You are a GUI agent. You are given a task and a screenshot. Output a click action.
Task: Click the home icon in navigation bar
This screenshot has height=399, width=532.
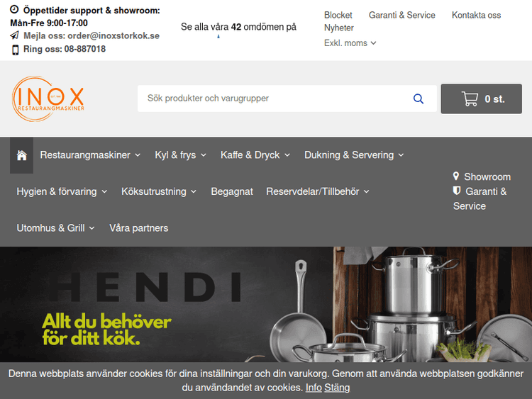coord(22,155)
